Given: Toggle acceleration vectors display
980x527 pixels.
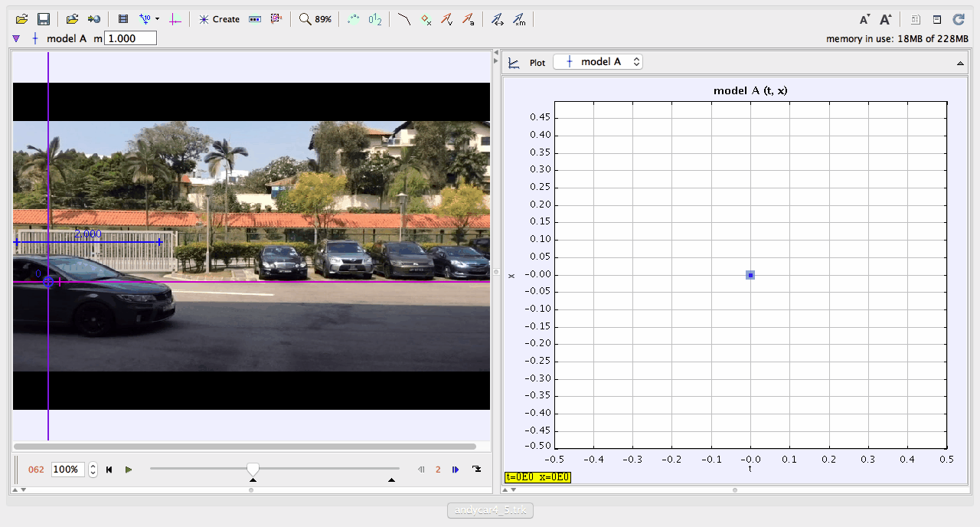Looking at the screenshot, I should tap(468, 19).
